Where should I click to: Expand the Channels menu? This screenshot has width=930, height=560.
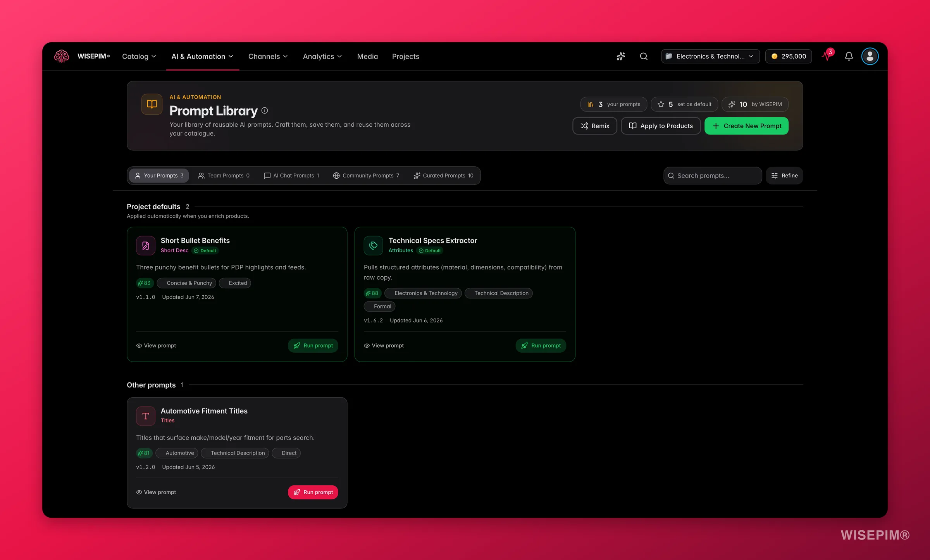[x=268, y=56]
